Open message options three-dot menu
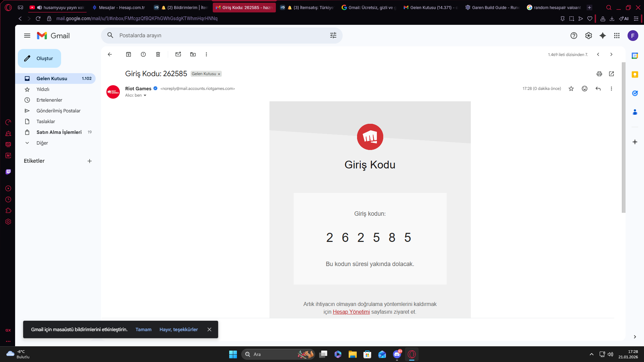The width and height of the screenshot is (644, 362). point(611,89)
